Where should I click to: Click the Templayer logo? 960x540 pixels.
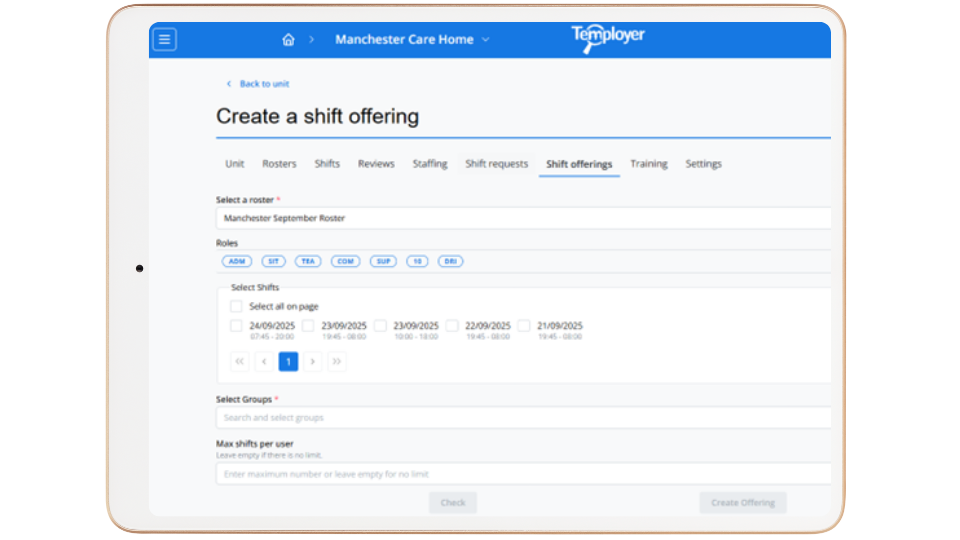608,38
